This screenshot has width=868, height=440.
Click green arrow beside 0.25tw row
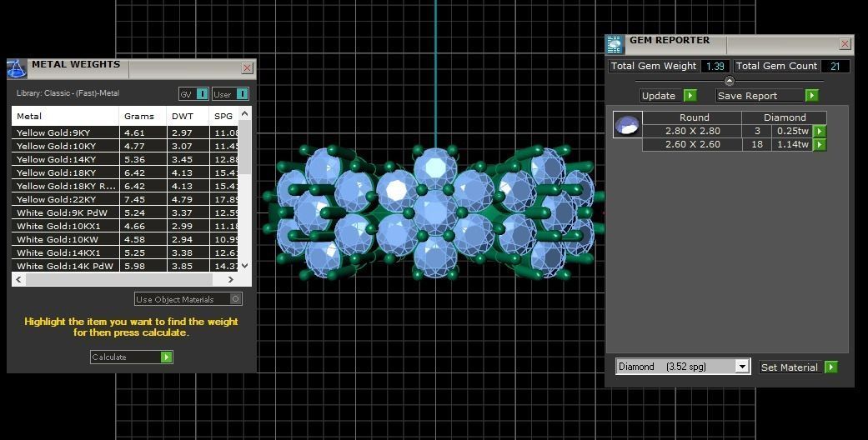[820, 131]
